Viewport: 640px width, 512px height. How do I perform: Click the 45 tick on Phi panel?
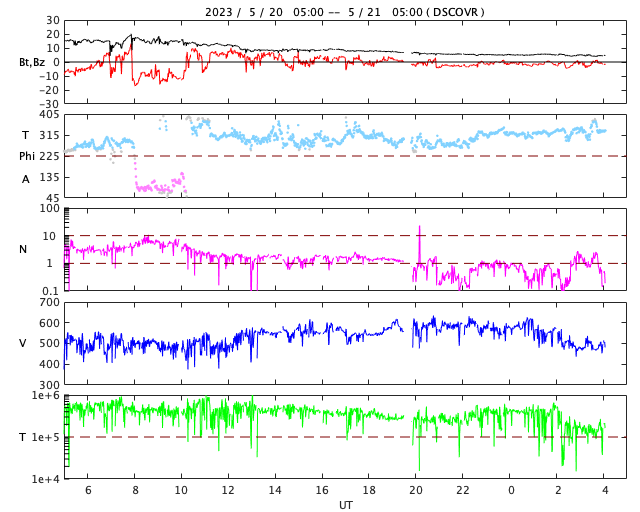[x=53, y=198]
